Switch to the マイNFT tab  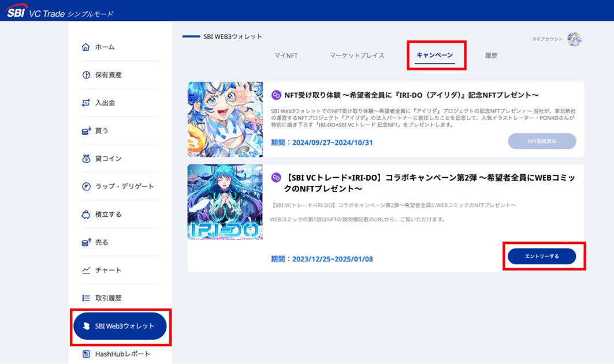[x=286, y=55]
